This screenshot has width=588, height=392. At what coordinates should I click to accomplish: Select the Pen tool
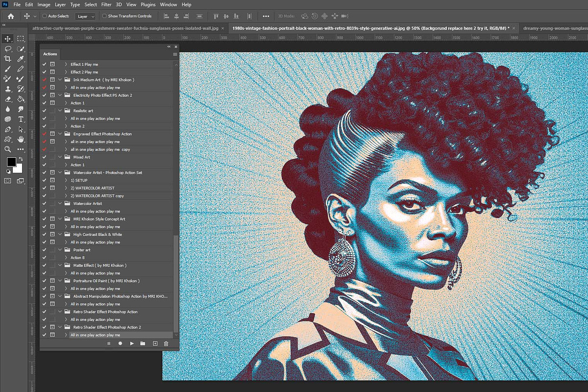tap(8, 129)
